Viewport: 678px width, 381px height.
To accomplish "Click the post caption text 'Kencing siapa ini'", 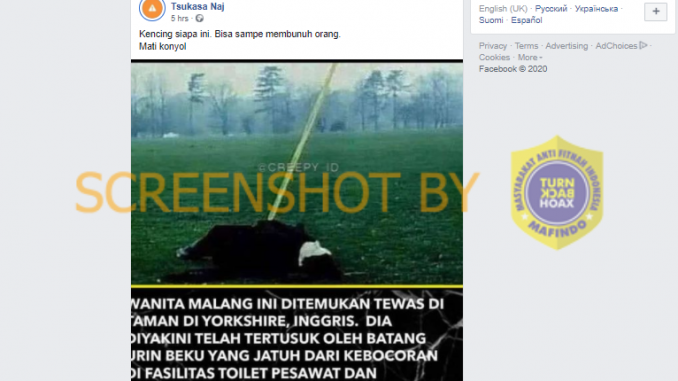I will [175, 34].
